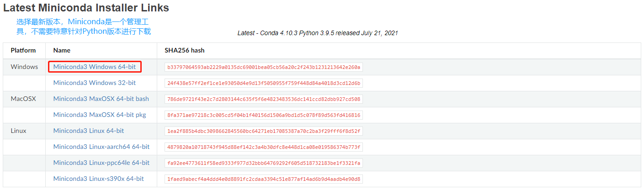Click the Linux-ppc64le SHA256 hash code
The height and width of the screenshot is (190, 644).
point(264,163)
